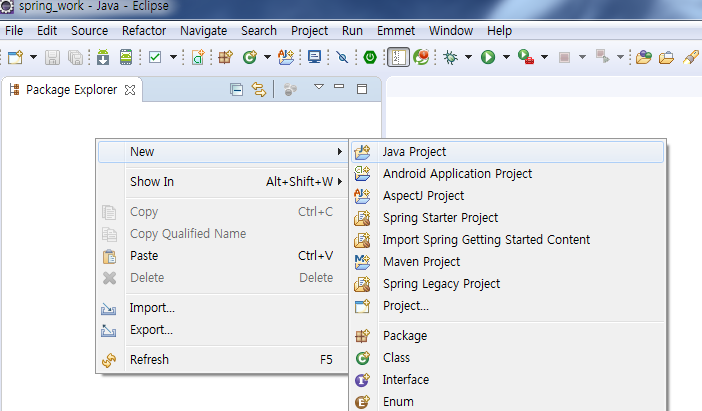This screenshot has height=411, width=702.
Task: Open the Refactor menu
Action: click(144, 31)
